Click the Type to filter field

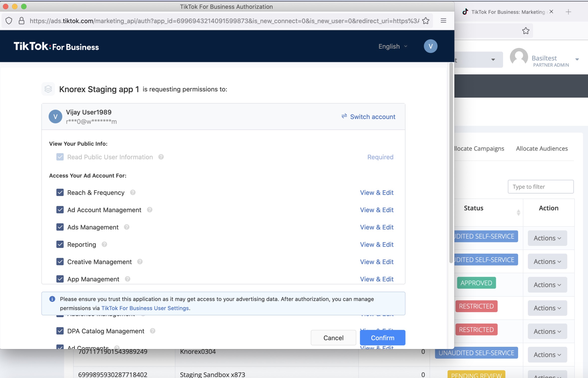tap(540, 187)
